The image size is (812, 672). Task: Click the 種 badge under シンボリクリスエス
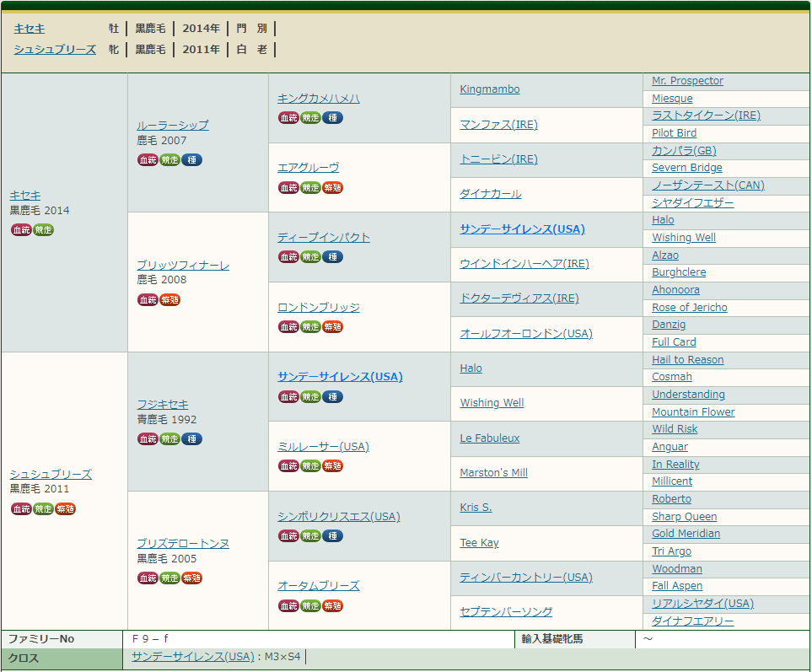tap(332, 536)
